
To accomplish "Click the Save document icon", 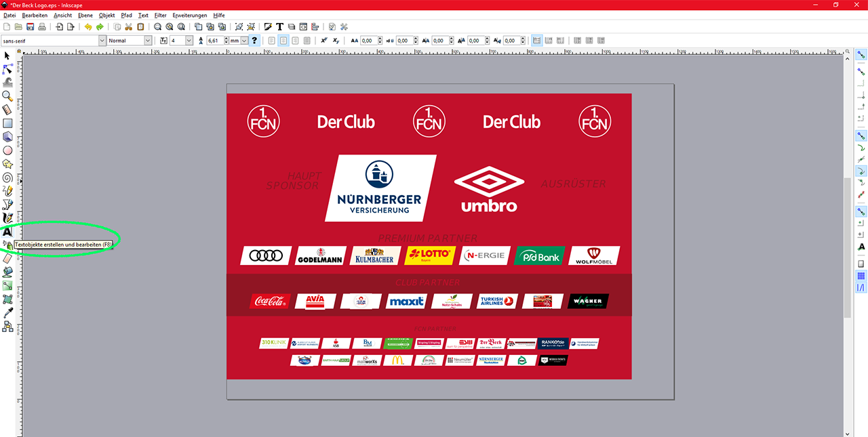I will [31, 27].
